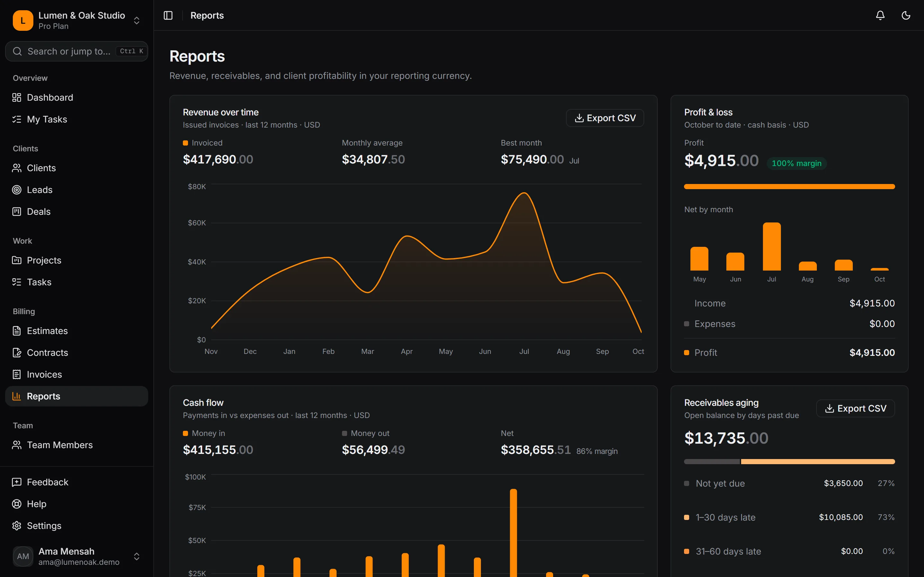Click the Dashboard grid icon
The height and width of the screenshot is (577, 924).
16,97
